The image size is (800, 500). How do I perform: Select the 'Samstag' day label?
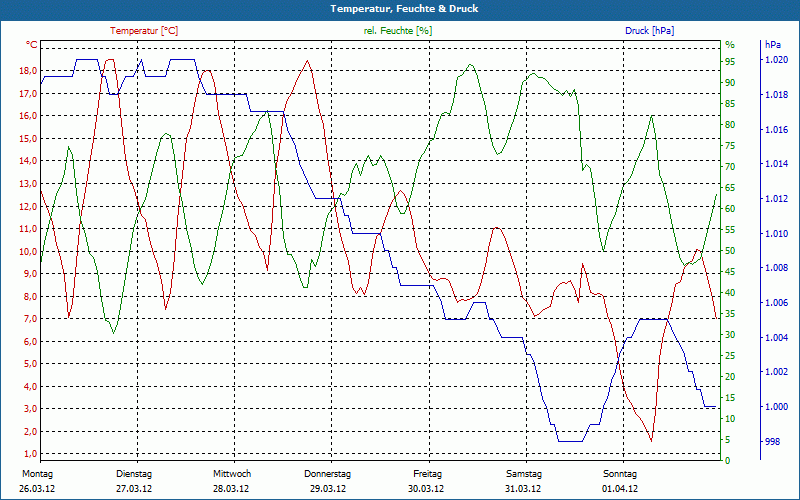coord(523,474)
